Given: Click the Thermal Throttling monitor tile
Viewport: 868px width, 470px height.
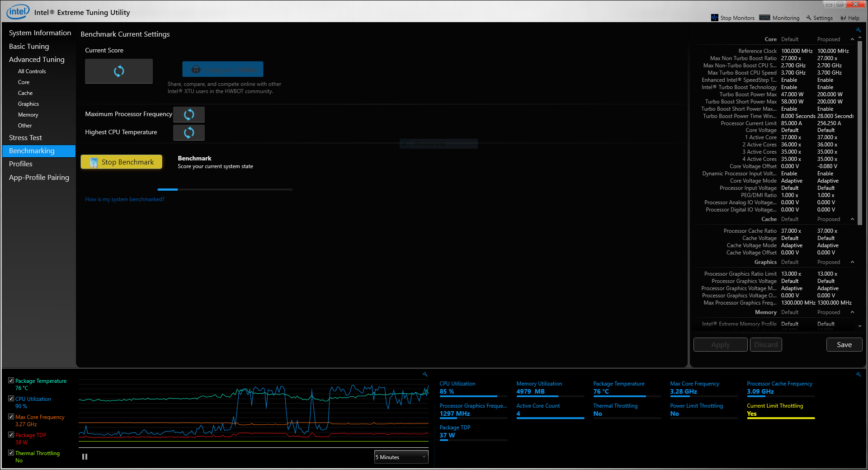Looking at the screenshot, I should pos(627,410).
